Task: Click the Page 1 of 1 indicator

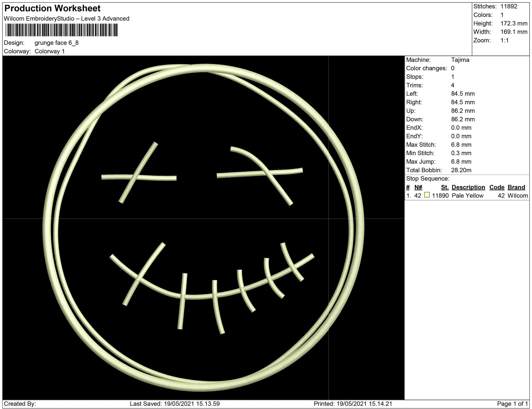Action: 513,404
